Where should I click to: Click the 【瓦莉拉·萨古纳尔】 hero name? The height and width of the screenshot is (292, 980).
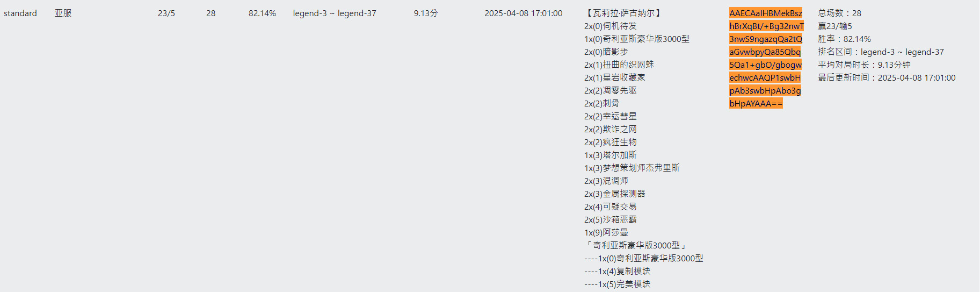coord(624,13)
